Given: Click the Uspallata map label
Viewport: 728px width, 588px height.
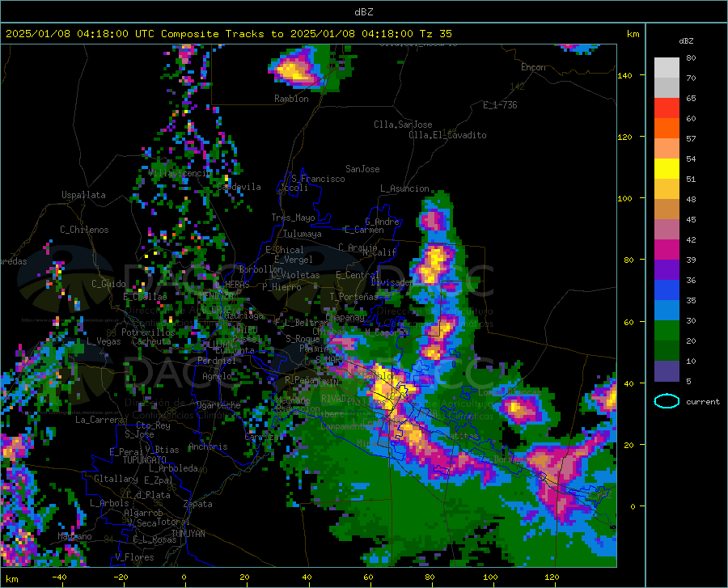Looking at the screenshot, I should [83, 195].
